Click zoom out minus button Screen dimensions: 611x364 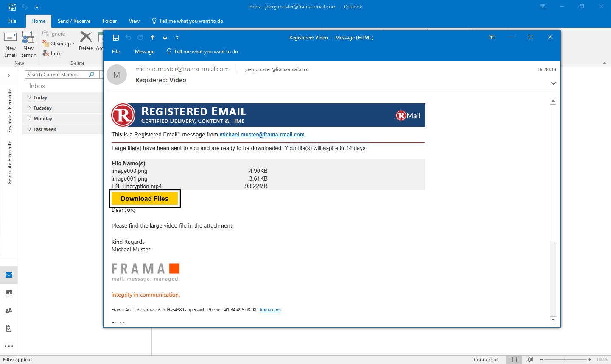(541, 360)
